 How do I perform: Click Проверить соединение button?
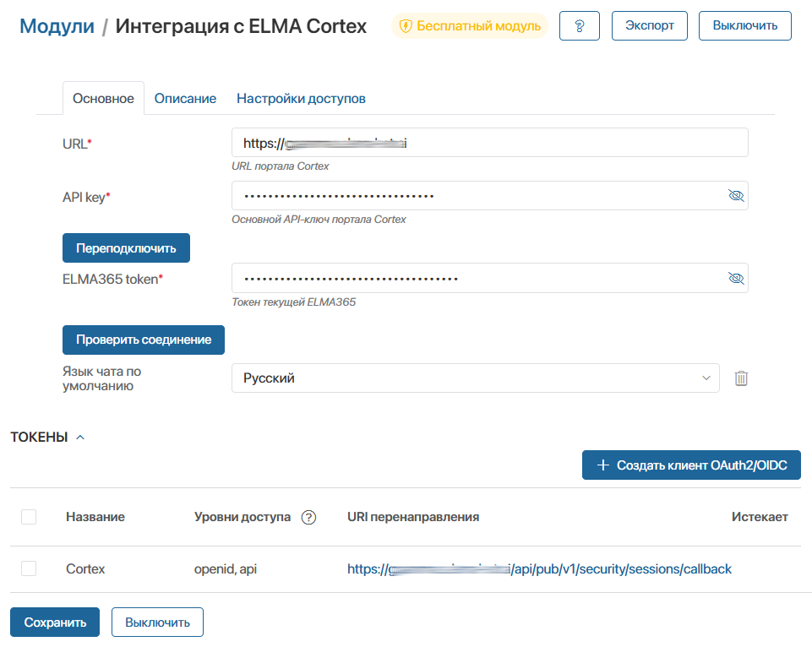143,339
